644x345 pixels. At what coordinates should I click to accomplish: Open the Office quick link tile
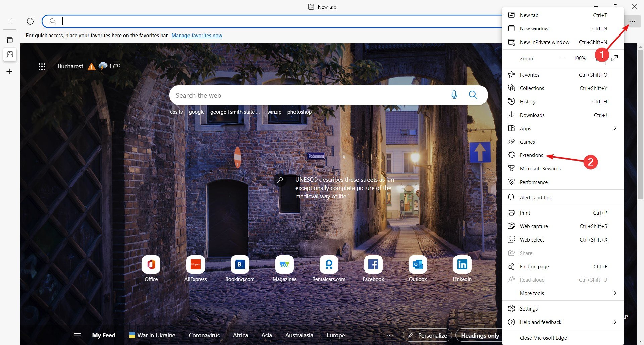coord(151,269)
